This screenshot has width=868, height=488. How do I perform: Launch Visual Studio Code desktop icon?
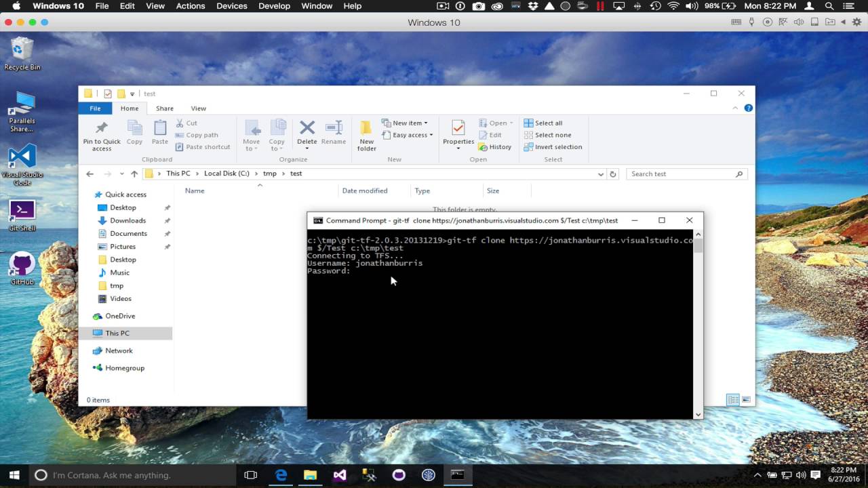pos(22,165)
